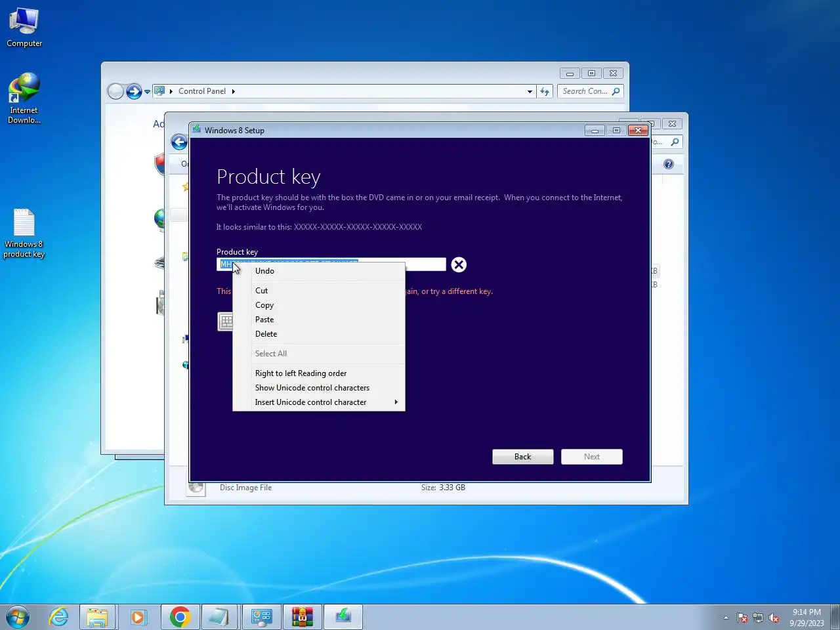Switch to the Notepad taskbar item
The image size is (840, 630).
click(219, 617)
